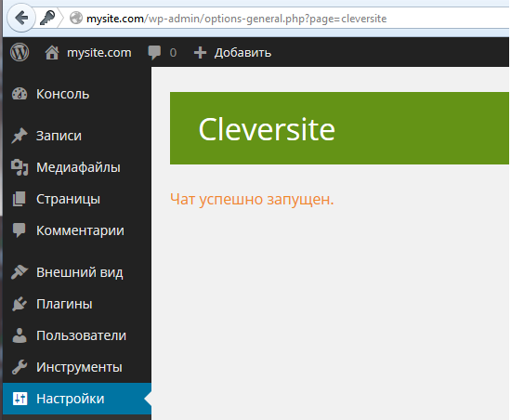Click the plus icon next to Добавить
The width and height of the screenshot is (511, 420).
click(200, 53)
